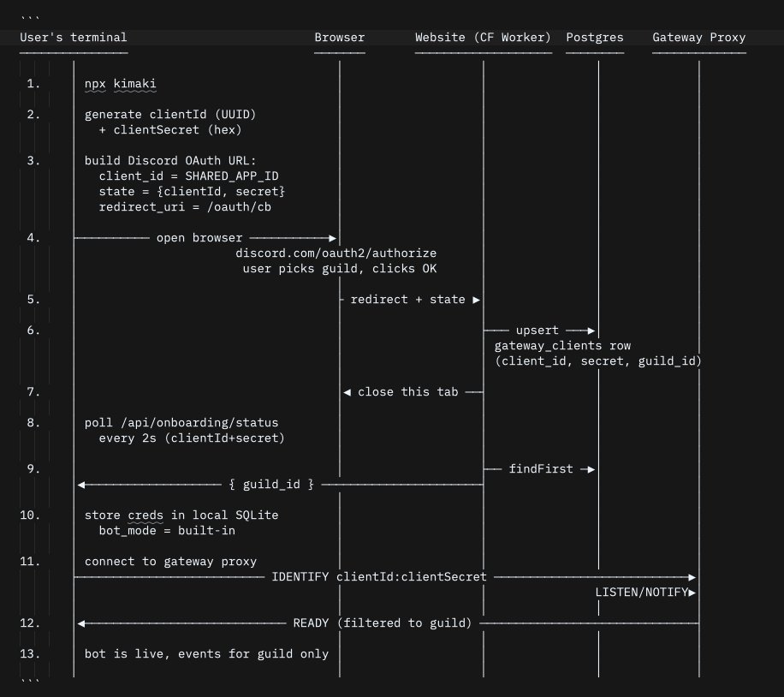This screenshot has width=784, height=697.
Task: Click "build Discord OAuth URL:" line
Action: [x=170, y=161]
